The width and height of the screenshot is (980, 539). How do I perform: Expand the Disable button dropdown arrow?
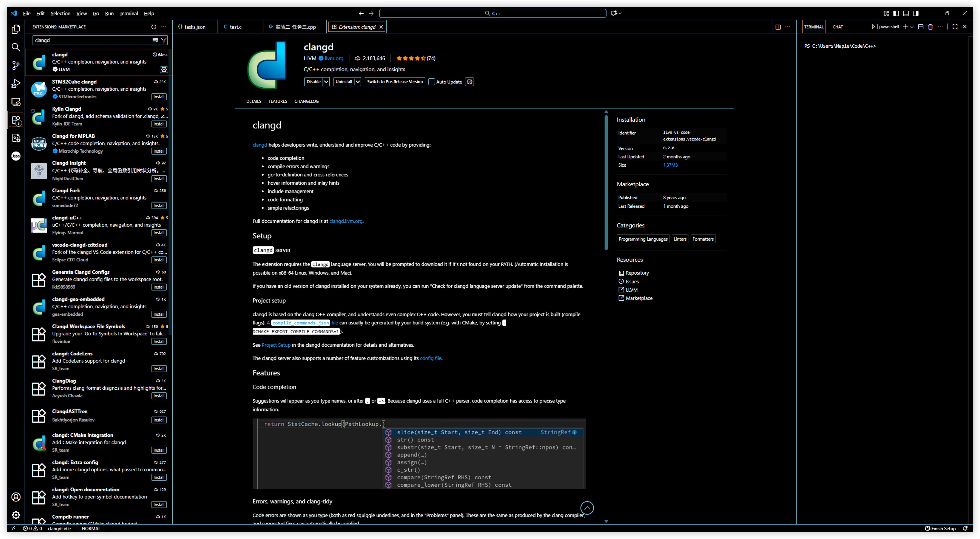(326, 82)
